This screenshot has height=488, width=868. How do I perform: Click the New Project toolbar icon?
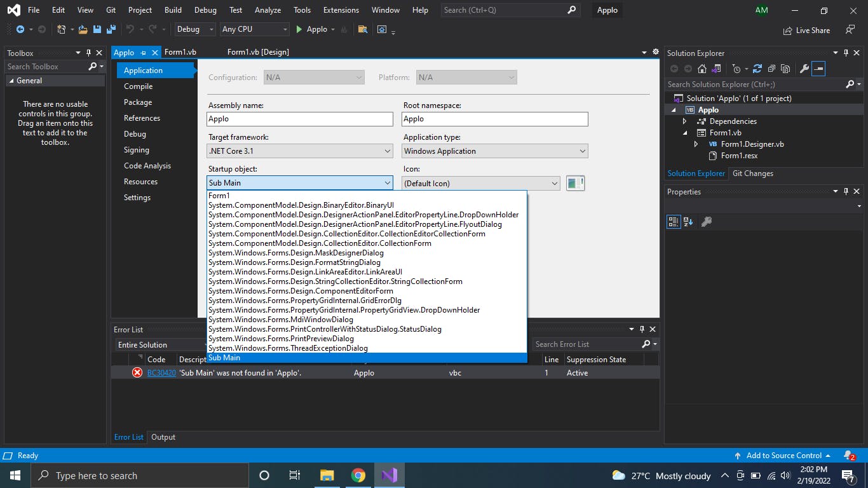61,29
